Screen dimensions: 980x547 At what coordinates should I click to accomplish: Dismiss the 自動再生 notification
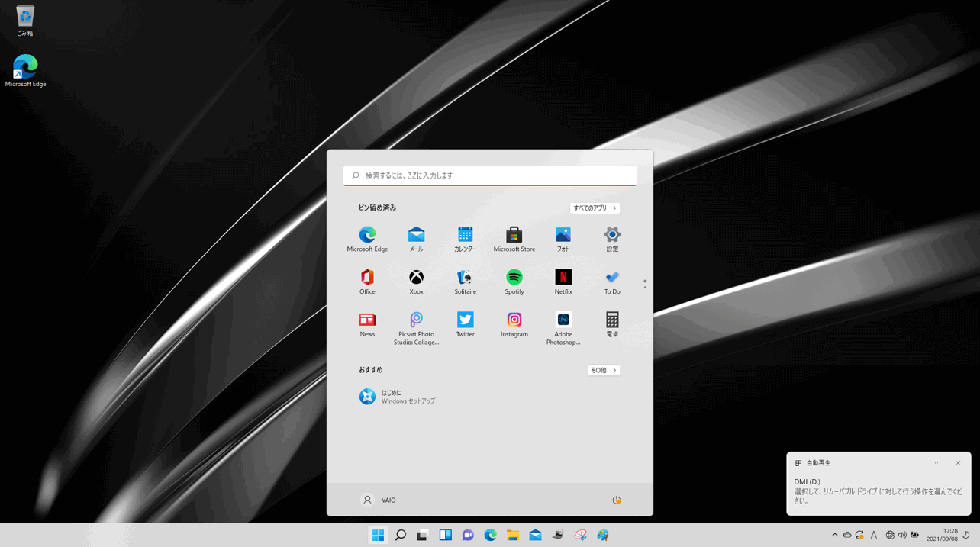click(x=958, y=463)
